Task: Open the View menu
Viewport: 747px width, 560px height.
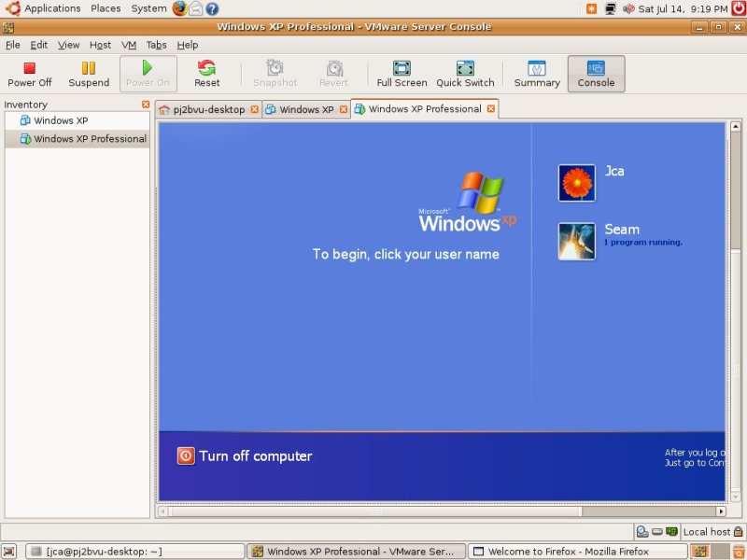Action: 68,45
